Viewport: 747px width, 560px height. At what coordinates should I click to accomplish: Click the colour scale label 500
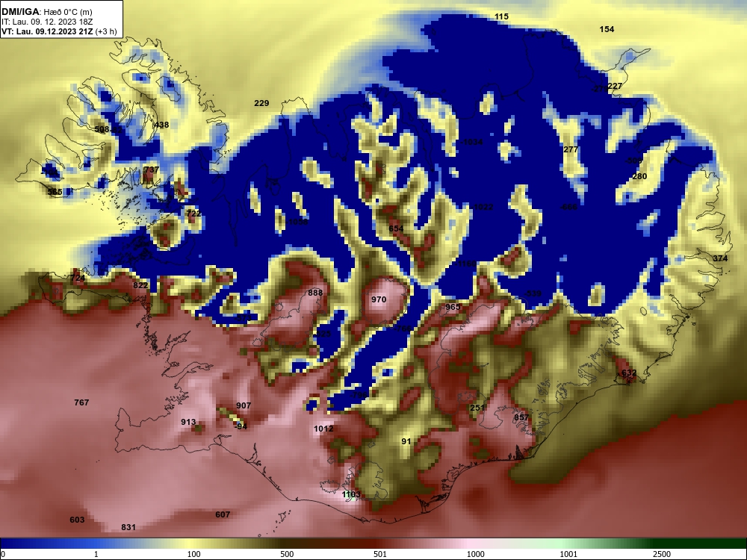pos(287,554)
